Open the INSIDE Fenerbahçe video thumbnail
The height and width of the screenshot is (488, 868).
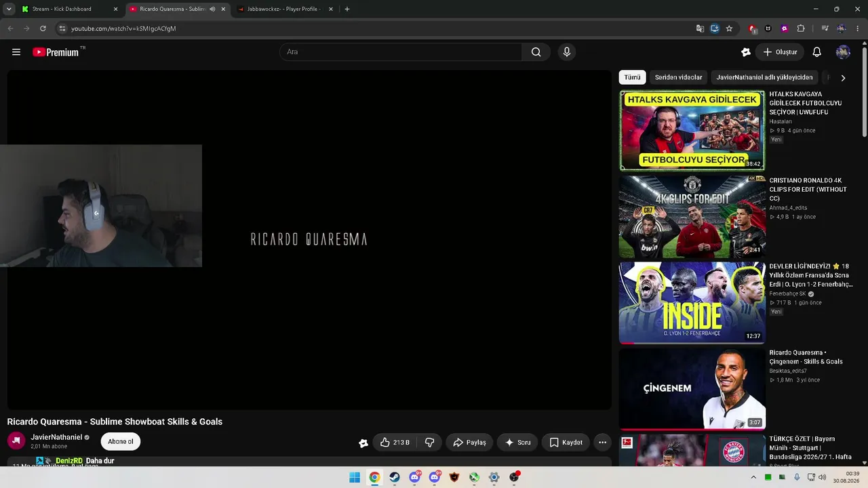coord(692,303)
